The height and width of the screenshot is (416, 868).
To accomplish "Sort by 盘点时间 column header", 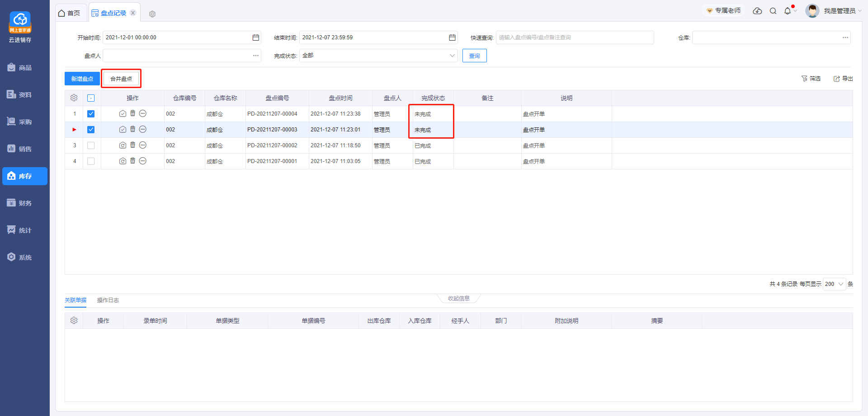I will coord(340,98).
